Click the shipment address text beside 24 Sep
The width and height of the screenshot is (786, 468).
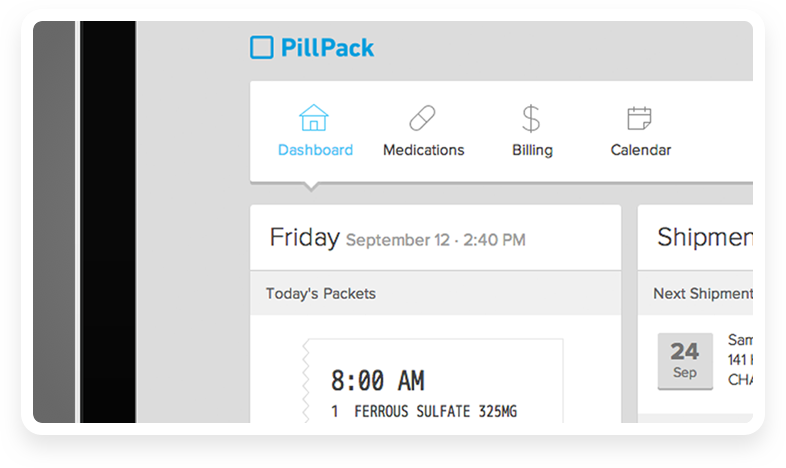740,360
